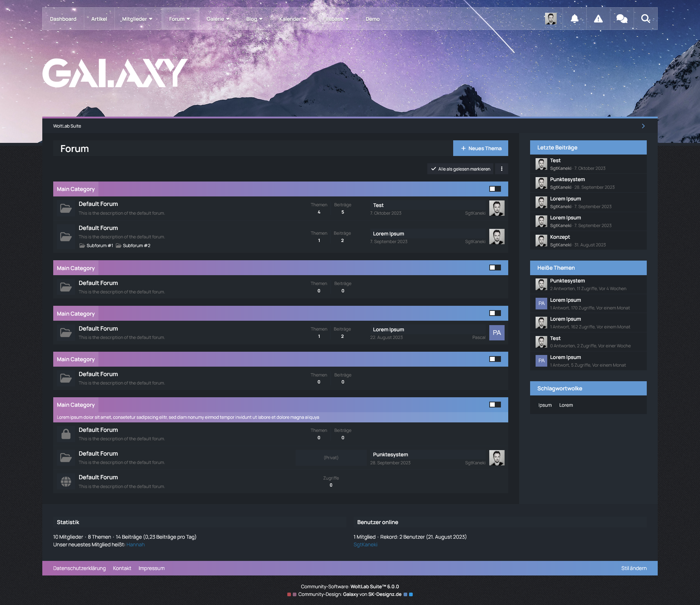Toggle the last Main Category collapse switch
The width and height of the screenshot is (700, 605).
pos(495,405)
